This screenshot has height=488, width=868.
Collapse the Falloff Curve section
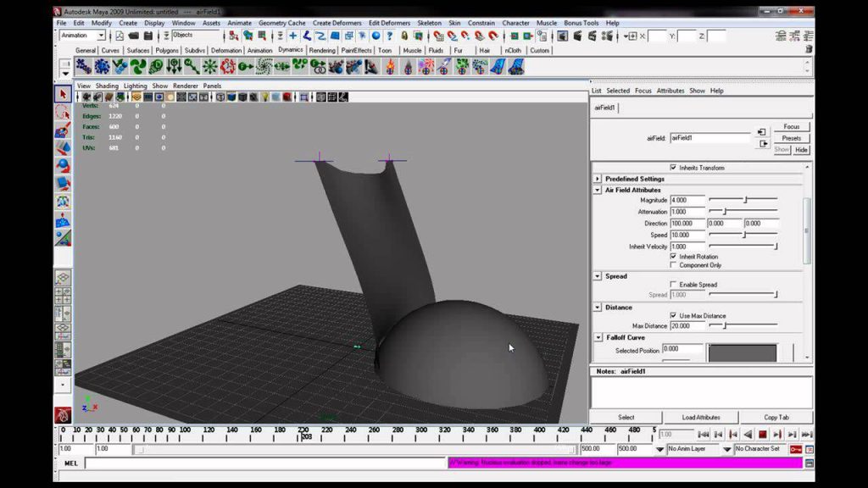(598, 337)
